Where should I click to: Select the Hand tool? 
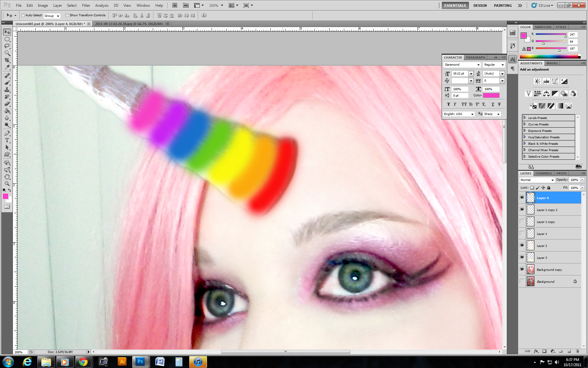[x=7, y=177]
